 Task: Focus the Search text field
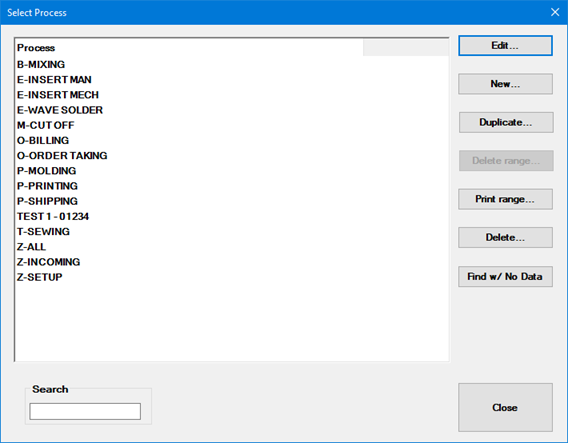(x=85, y=411)
